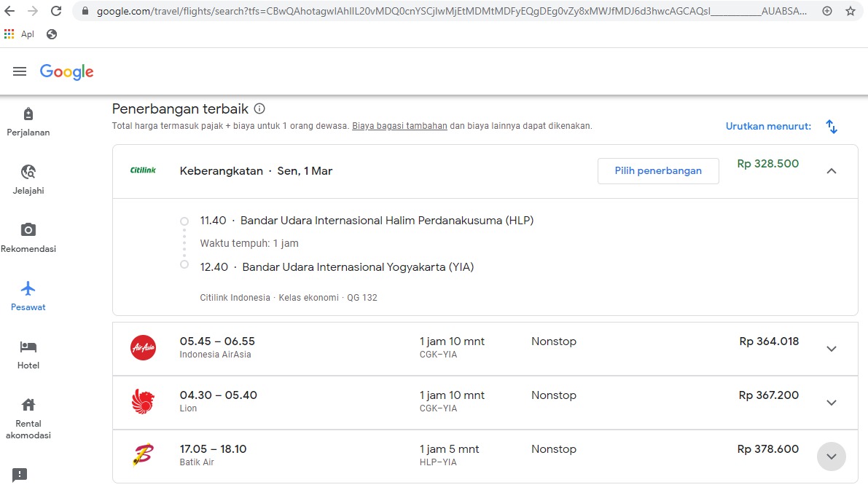This screenshot has width=868, height=490.
Task: Click the Pilih penerbangan button
Action: [658, 171]
